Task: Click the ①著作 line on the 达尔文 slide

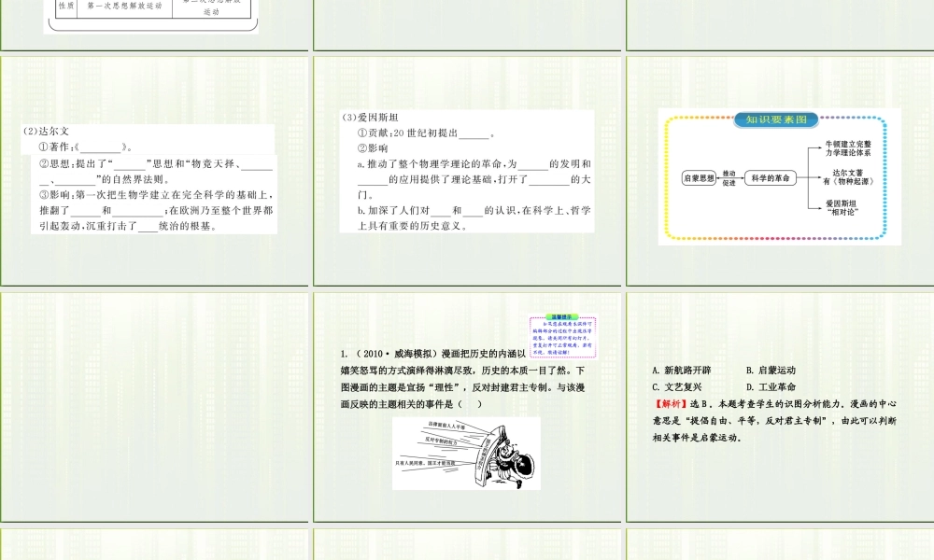Action: pyautogui.click(x=86, y=147)
